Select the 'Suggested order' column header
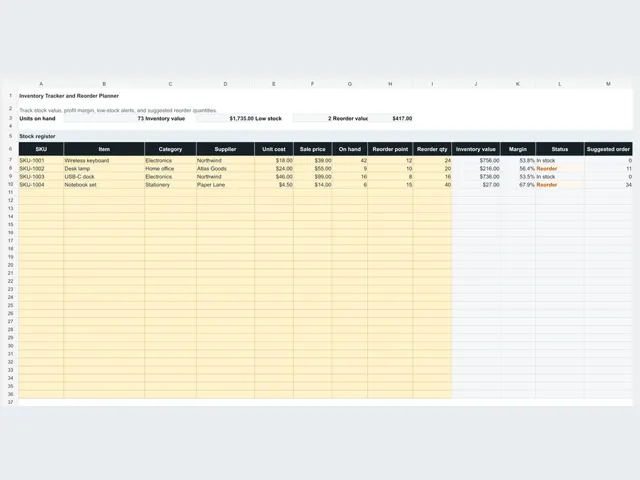The image size is (640, 480). (608, 149)
